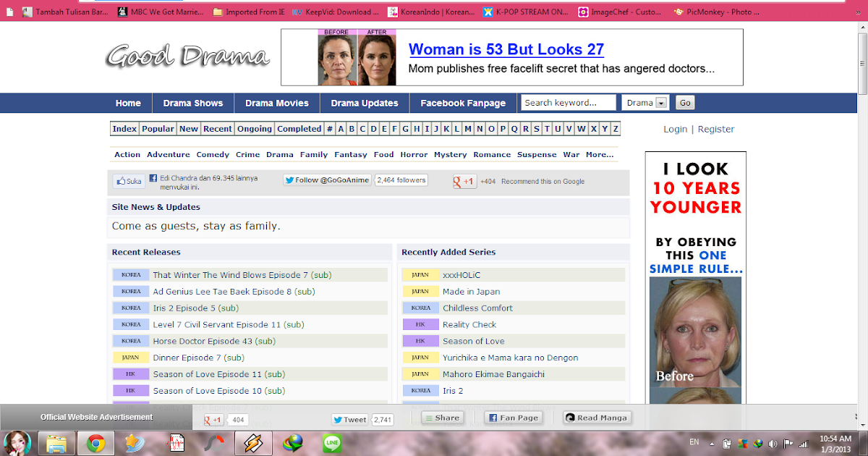
Task: Click the Good Drama site logo
Action: (x=187, y=56)
